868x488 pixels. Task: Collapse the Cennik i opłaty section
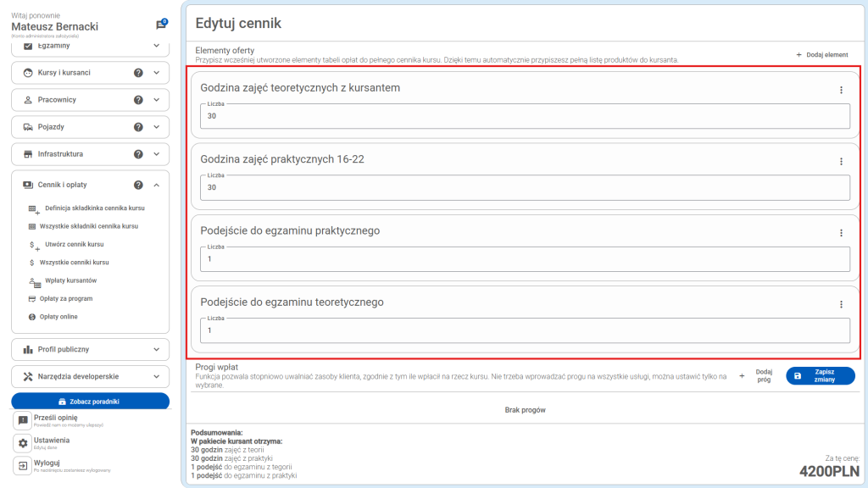pos(156,185)
